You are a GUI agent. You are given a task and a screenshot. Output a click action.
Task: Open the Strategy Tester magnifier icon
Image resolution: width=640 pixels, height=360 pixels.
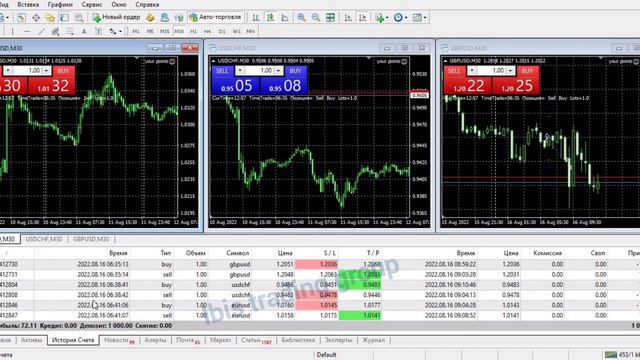(x=79, y=17)
